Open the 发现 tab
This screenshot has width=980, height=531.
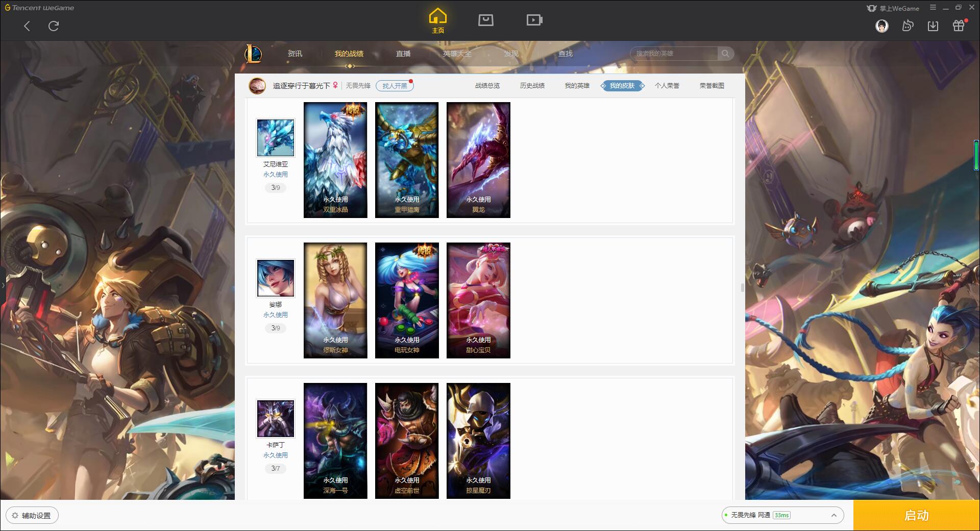coord(511,54)
